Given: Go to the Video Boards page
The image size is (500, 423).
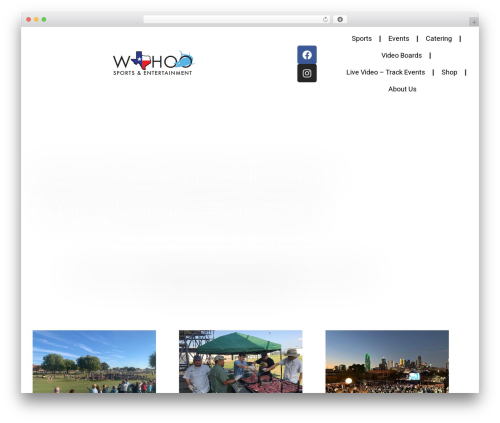Looking at the screenshot, I should click(401, 55).
